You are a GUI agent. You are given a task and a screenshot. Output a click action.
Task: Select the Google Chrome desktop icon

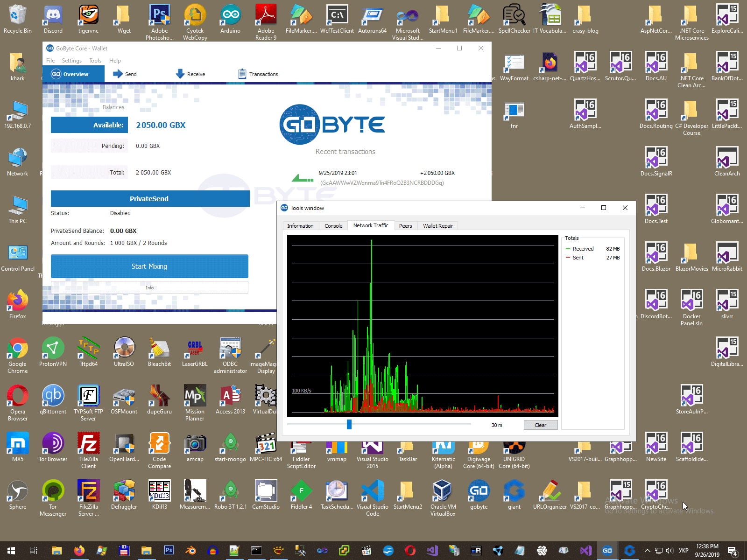pyautogui.click(x=18, y=355)
